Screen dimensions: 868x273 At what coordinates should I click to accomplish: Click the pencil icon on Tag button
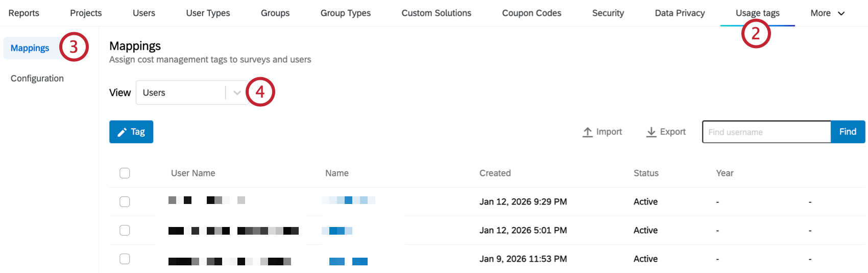coord(122,132)
